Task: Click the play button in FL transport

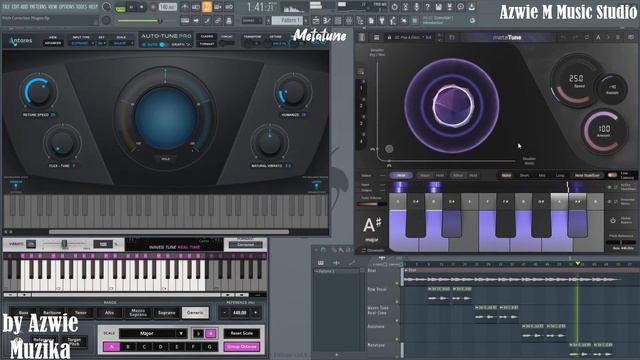Action: point(131,7)
